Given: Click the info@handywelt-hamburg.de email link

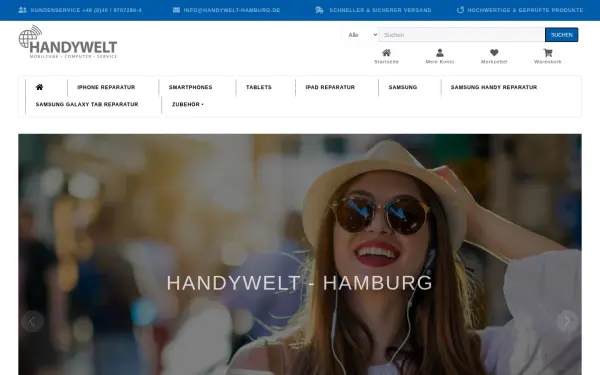Looking at the screenshot, I should pos(232,10).
